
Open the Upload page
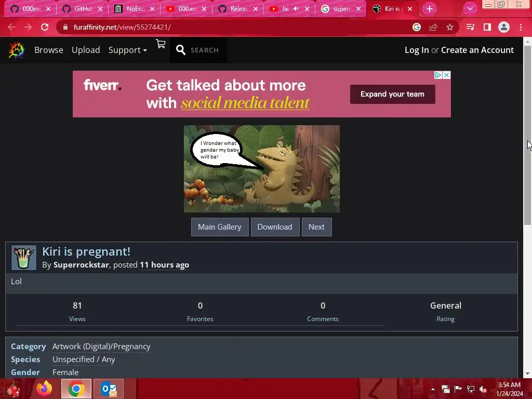(x=86, y=50)
